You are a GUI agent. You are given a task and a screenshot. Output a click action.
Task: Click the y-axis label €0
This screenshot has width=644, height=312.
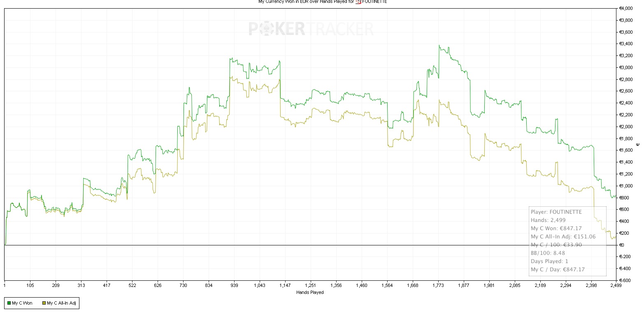622,245
